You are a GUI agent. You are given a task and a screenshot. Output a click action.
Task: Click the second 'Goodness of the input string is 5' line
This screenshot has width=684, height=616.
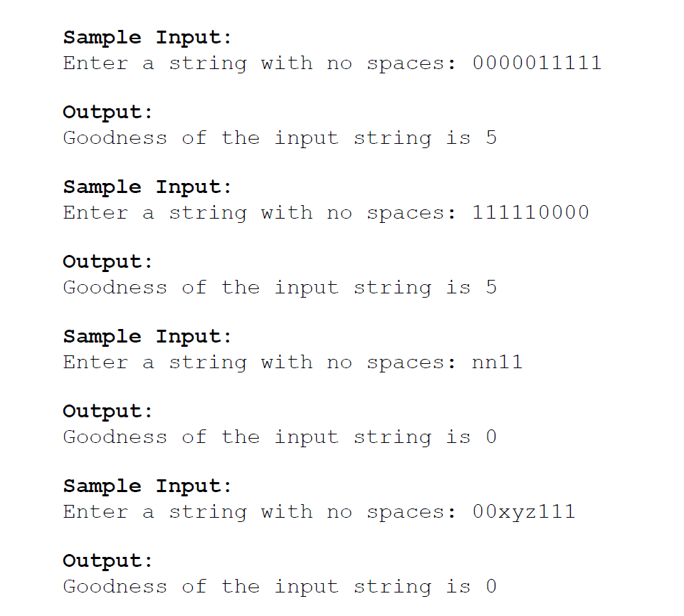(x=280, y=288)
